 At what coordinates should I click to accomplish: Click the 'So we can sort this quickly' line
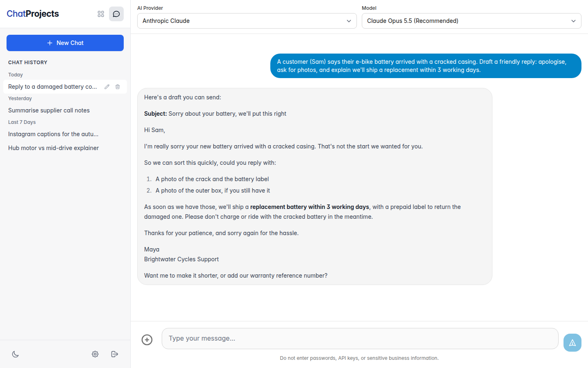tap(210, 163)
